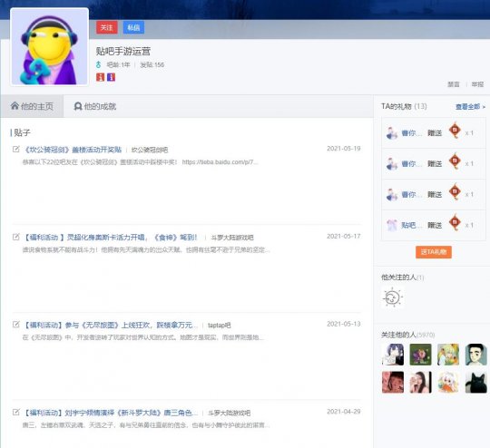Image resolution: width=490 pixels, height=448 pixels.
Task: Click the gender icon next to 吧龄
Action: [x=99, y=64]
